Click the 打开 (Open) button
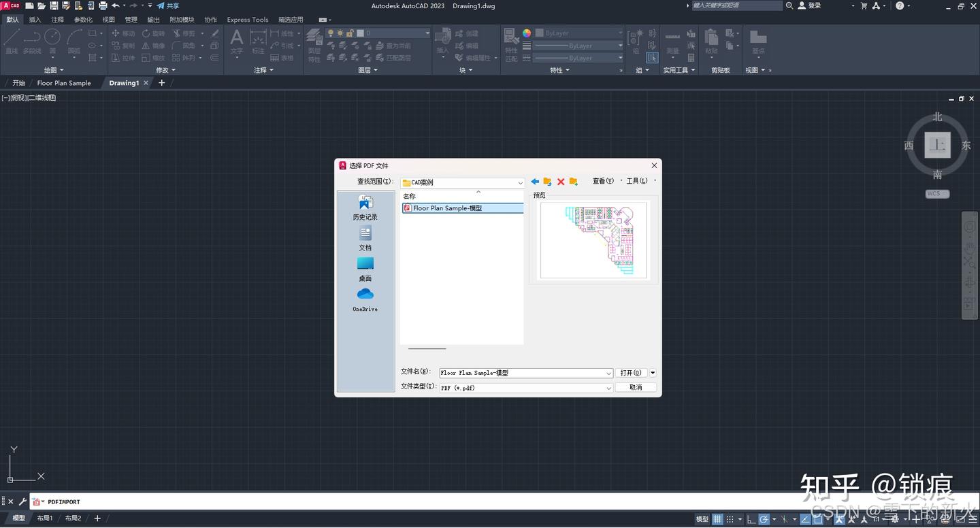This screenshot has width=980, height=528. (x=631, y=372)
